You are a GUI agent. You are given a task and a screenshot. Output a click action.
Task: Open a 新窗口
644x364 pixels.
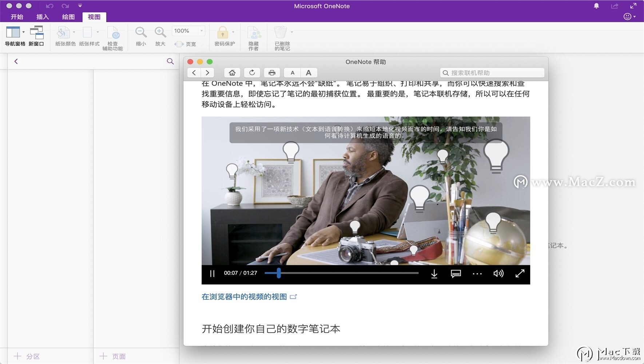point(36,36)
